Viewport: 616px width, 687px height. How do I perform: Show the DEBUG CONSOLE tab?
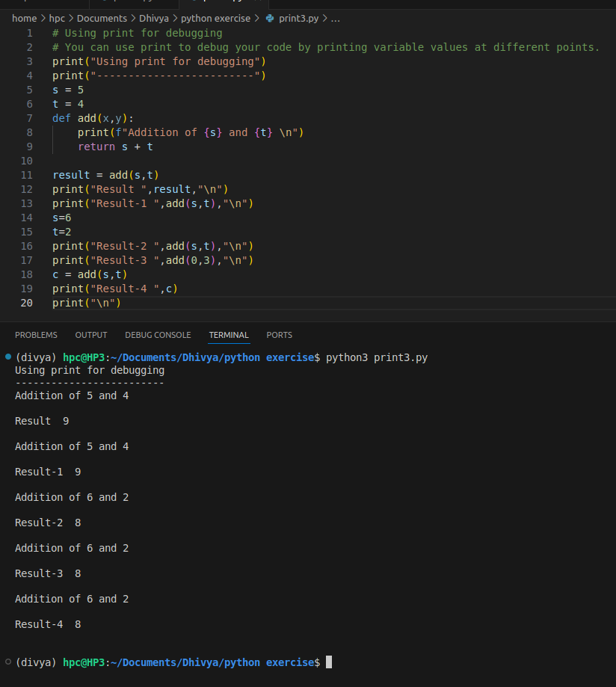158,335
